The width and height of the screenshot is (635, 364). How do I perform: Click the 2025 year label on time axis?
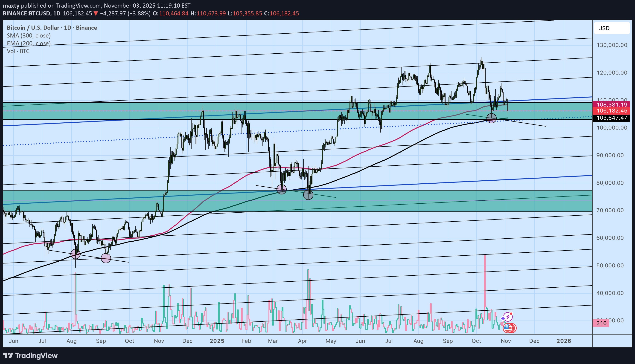coord(217,341)
